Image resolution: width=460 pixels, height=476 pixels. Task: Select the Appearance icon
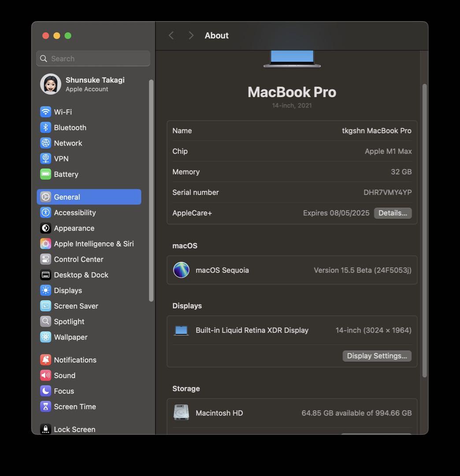pyautogui.click(x=45, y=228)
